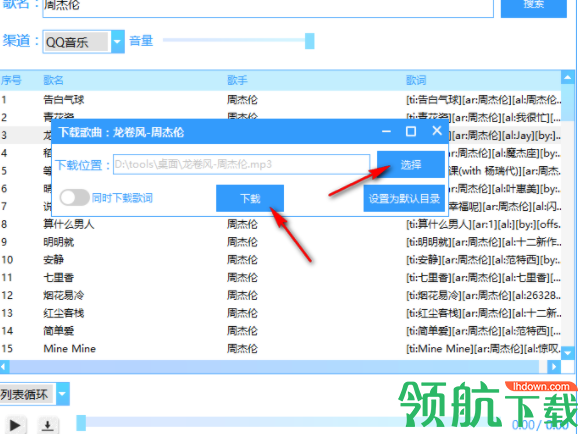
Task: Open the QQ音乐 channel dropdown
Action: click(117, 42)
